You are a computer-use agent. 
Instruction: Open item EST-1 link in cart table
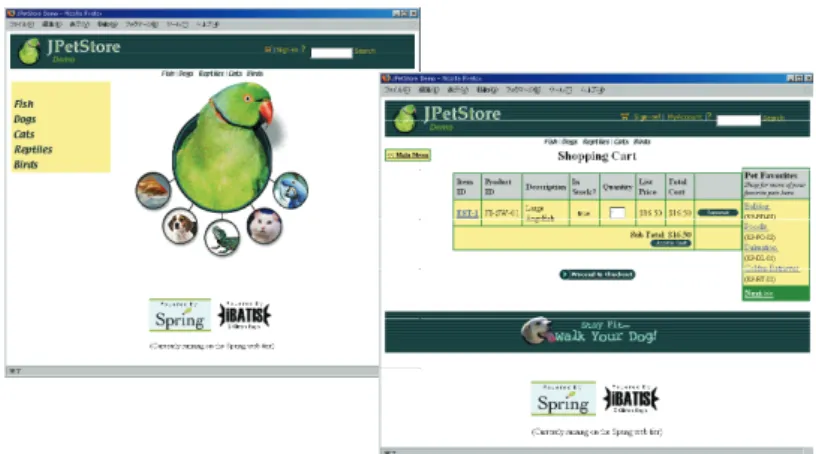coord(467,213)
